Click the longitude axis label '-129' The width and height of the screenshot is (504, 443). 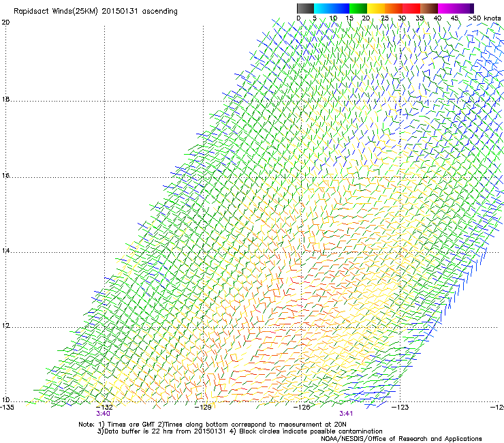[203, 408]
